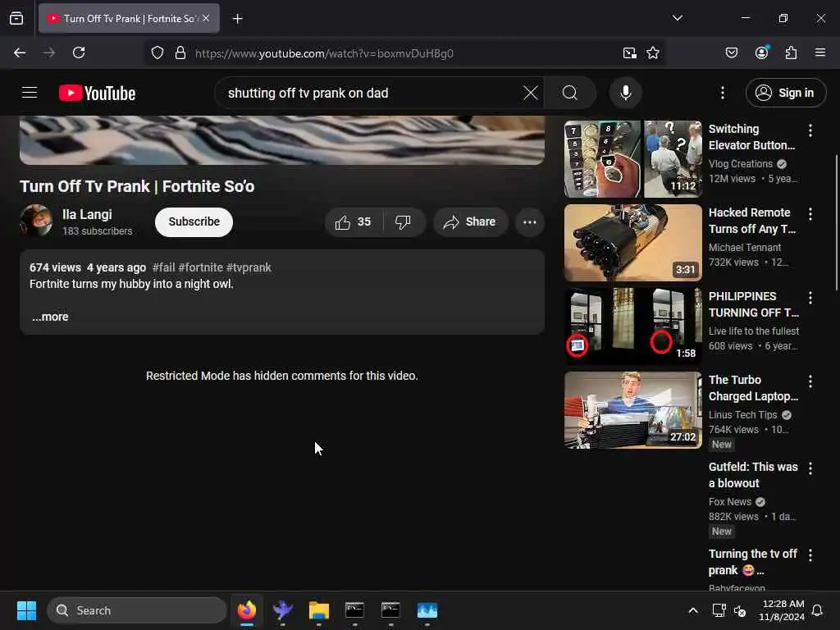The image size is (840, 630).
Task: Like the video with thumbs-up
Action: click(353, 221)
